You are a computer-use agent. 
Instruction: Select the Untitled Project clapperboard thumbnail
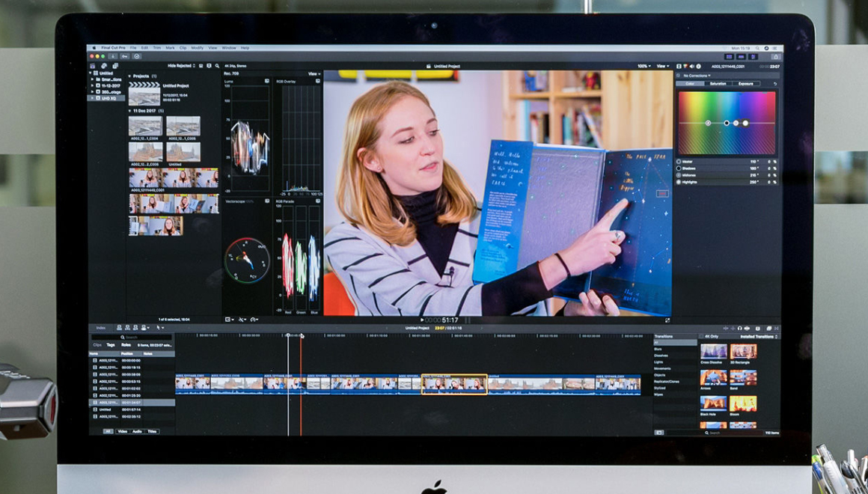[144, 94]
